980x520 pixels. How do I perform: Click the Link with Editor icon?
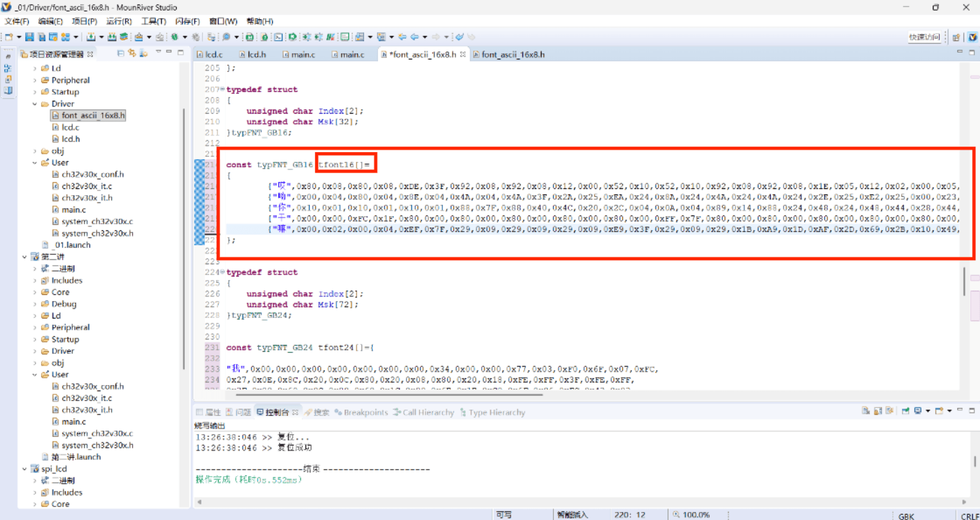pos(132,53)
